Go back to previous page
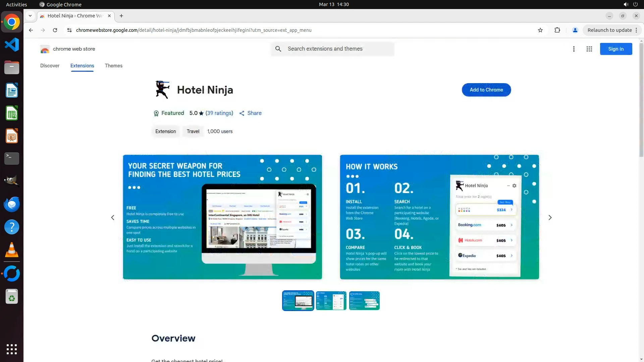 coord(31,30)
